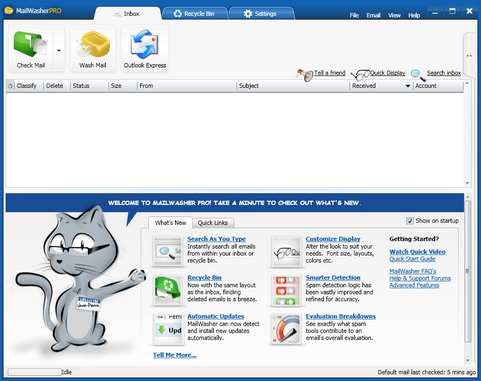This screenshot has width=481, height=381.
Task: Click the MailWasher PRO logo icon
Action: coord(8,11)
